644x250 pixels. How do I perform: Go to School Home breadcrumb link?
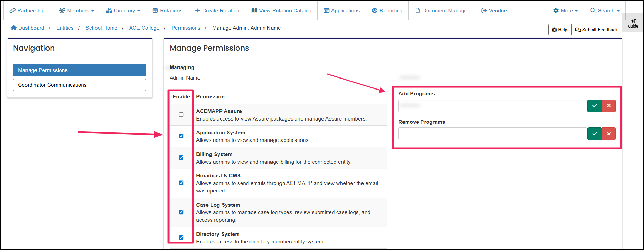click(101, 28)
